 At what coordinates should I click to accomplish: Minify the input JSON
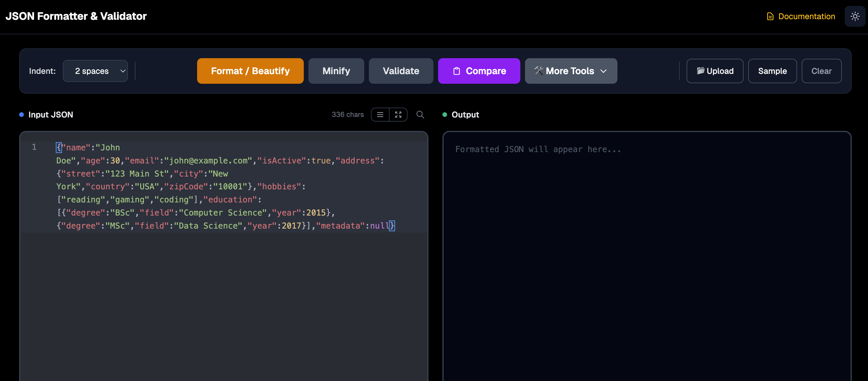pos(336,71)
